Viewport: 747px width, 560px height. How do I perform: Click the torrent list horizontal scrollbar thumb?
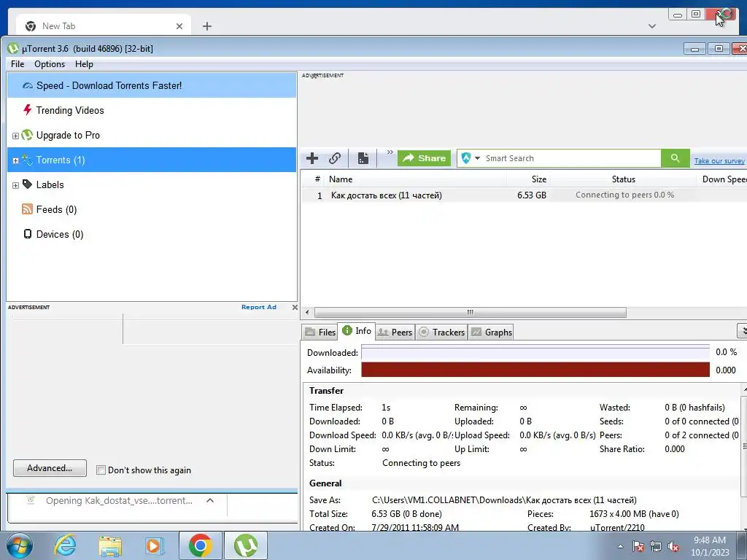[x=471, y=312]
